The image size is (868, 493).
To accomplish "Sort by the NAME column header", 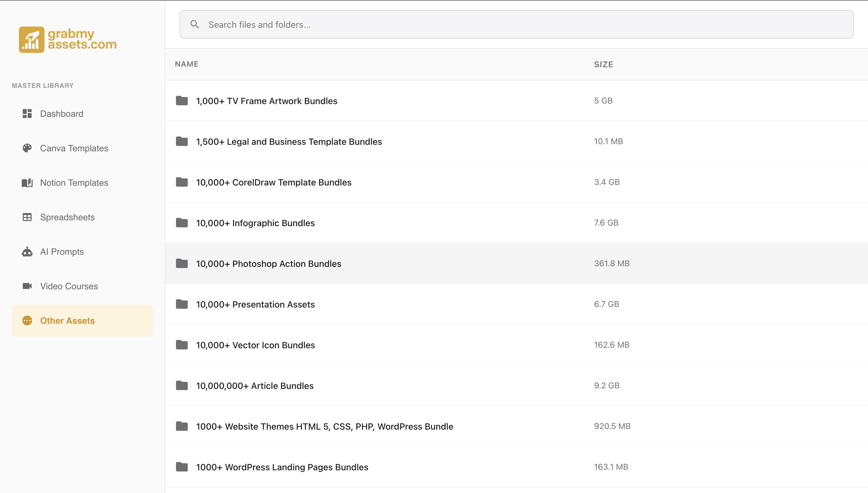I will [x=186, y=64].
